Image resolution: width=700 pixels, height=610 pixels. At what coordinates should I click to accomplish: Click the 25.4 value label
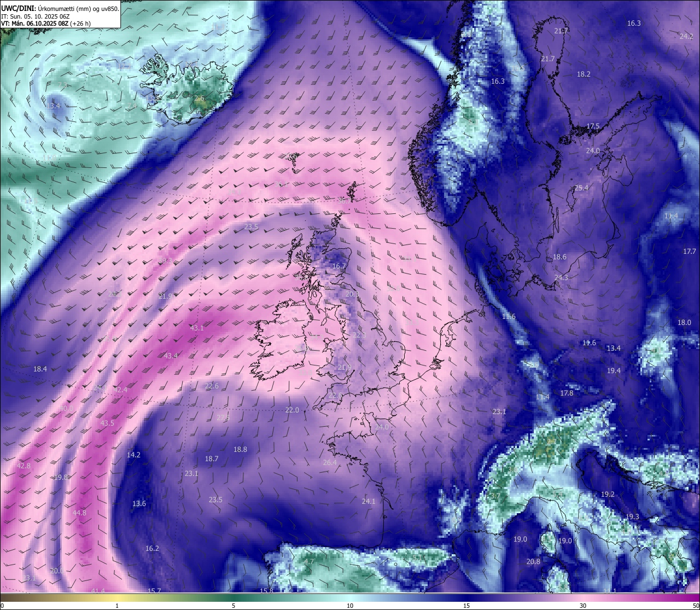[581, 188]
